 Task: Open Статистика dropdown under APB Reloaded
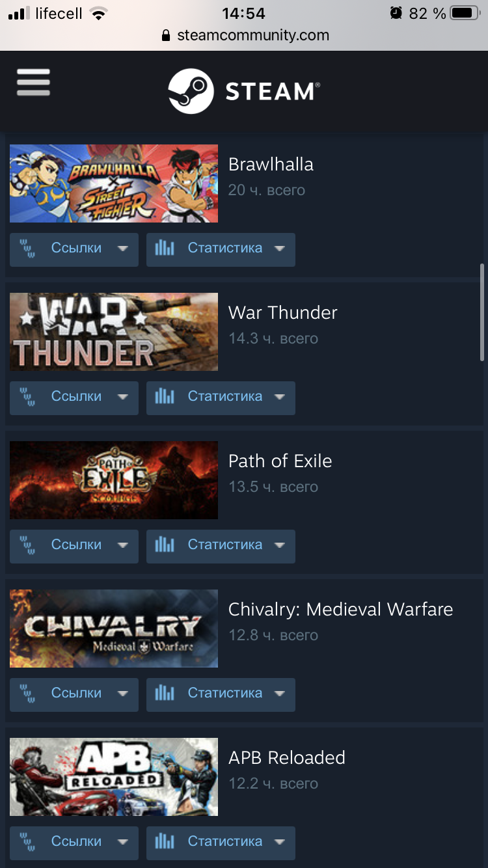click(221, 843)
